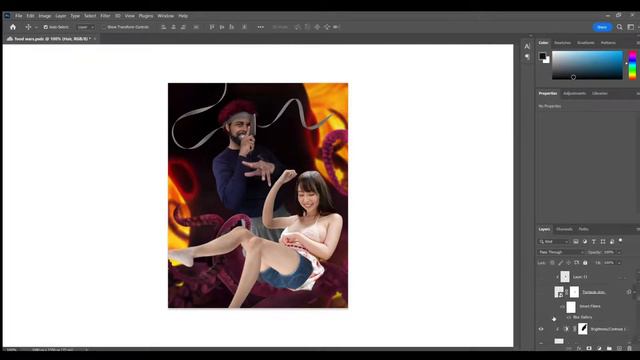Click new adjustment layer icon
The height and width of the screenshot is (360, 640).
coord(599,349)
